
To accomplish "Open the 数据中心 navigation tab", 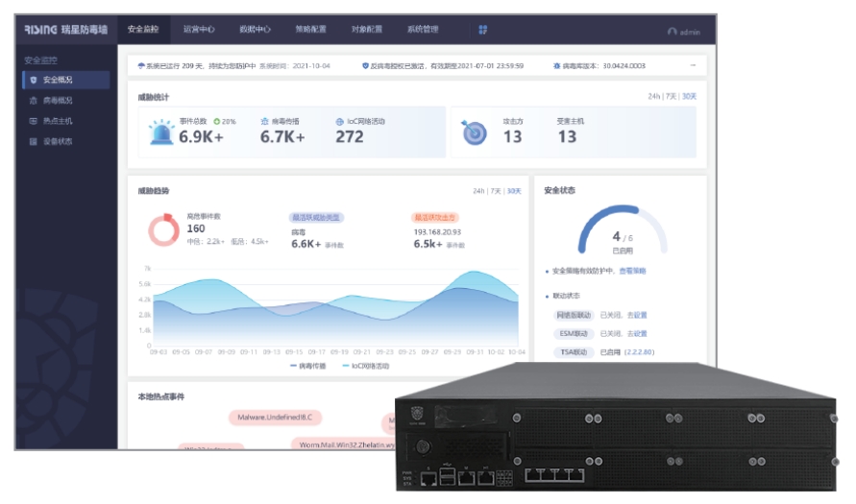I will point(255,30).
